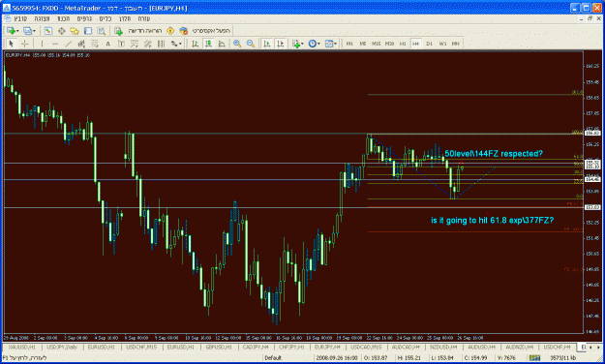
Task: Open the תצוגה (View) menu
Action: click(x=42, y=18)
